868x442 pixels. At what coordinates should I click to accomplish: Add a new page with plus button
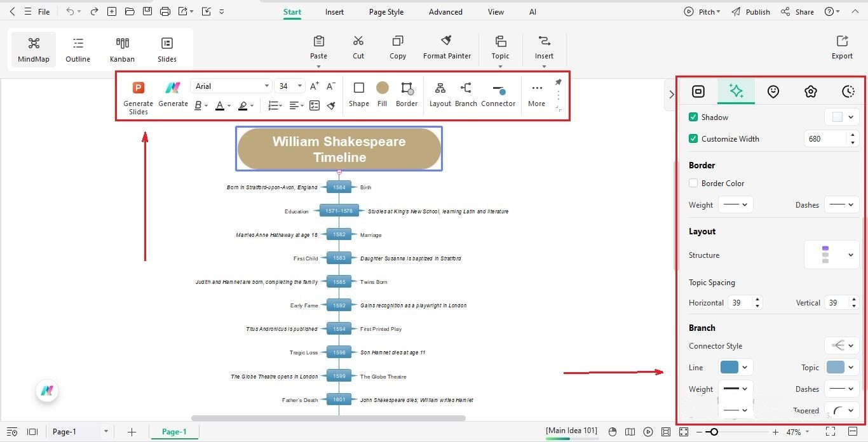[132, 432]
